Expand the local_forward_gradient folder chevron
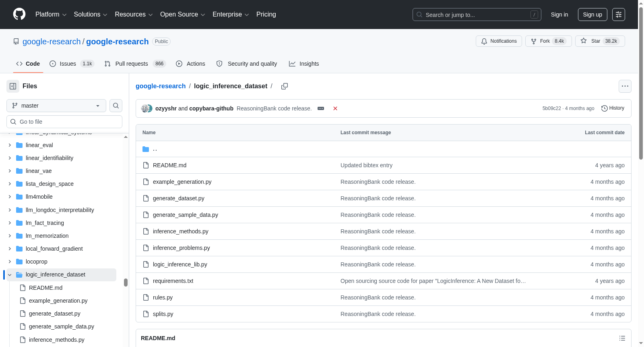Screen dimensions: 644x347 [x=10, y=249]
